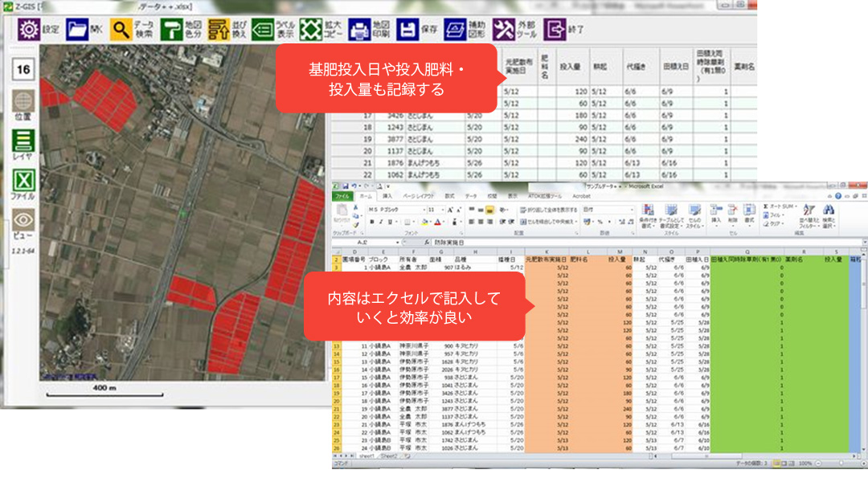
Task: Click the blue folder open icon in Z-GIS
Action: (77, 30)
